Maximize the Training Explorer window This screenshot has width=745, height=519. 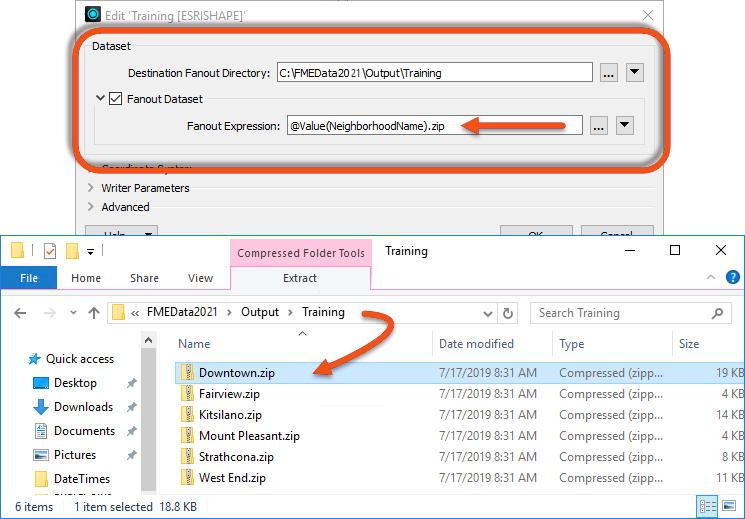(x=675, y=250)
